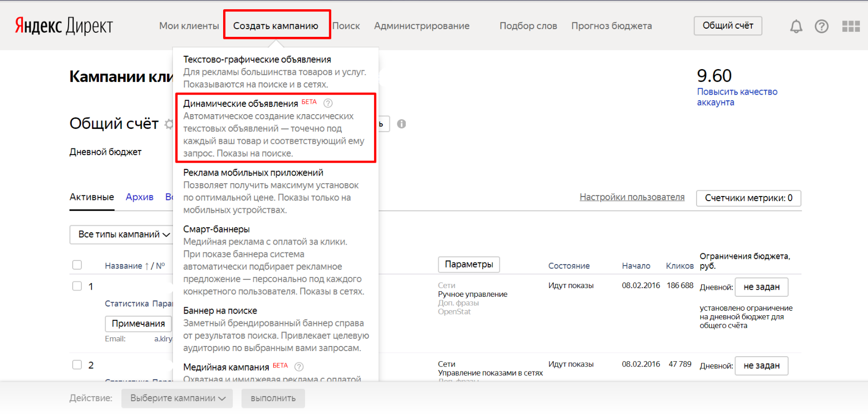
Task: Tick the checkbox for campaign 1
Action: 77,286
